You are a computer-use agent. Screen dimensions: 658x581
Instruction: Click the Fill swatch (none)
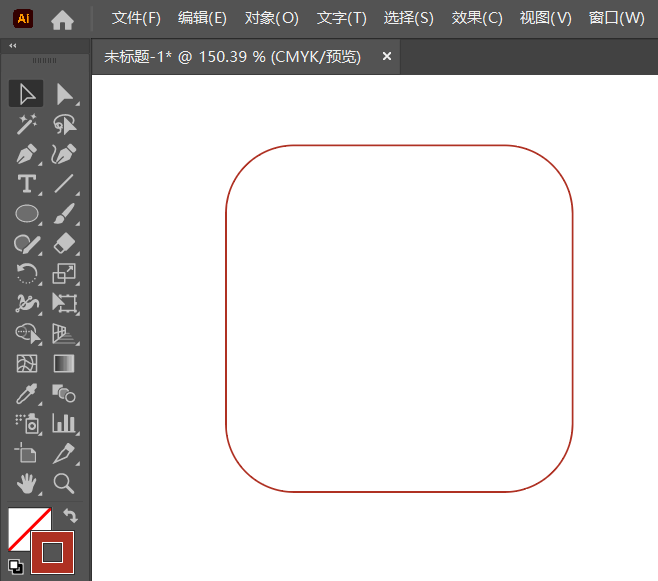(21, 522)
